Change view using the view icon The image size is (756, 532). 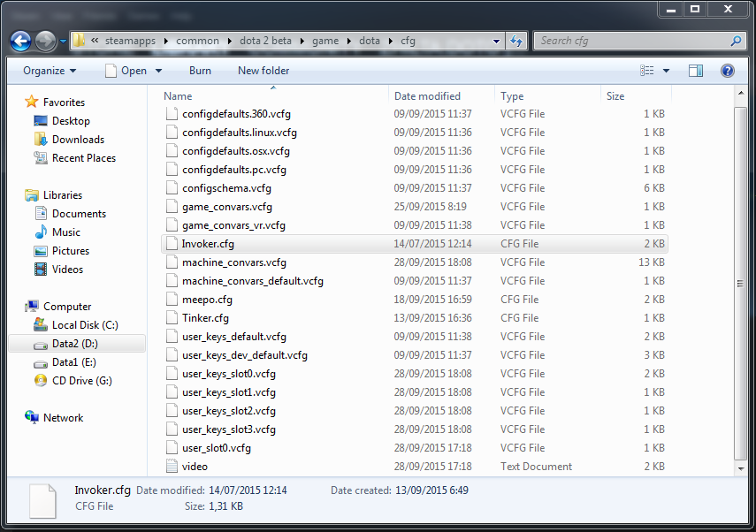coord(647,71)
